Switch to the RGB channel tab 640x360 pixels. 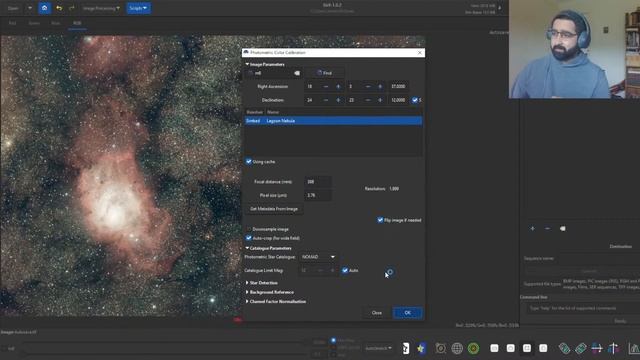77,23
